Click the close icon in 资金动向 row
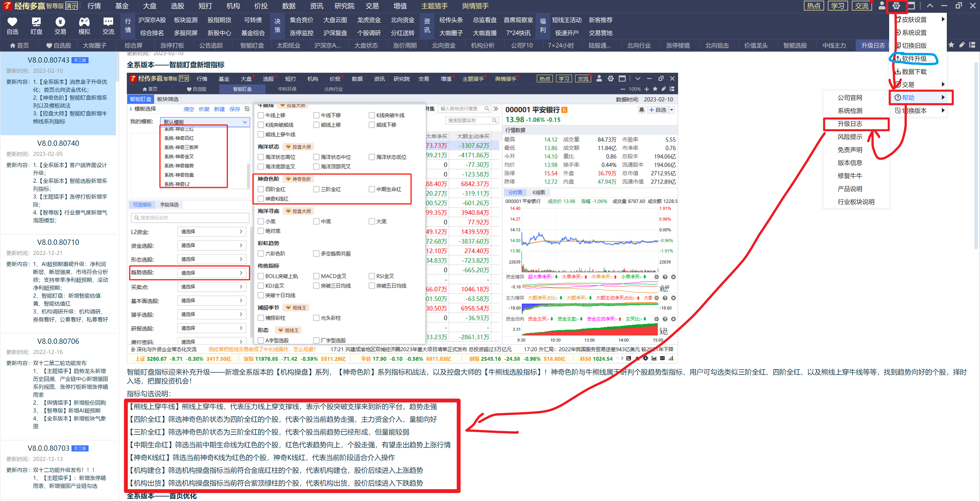 [673, 319]
